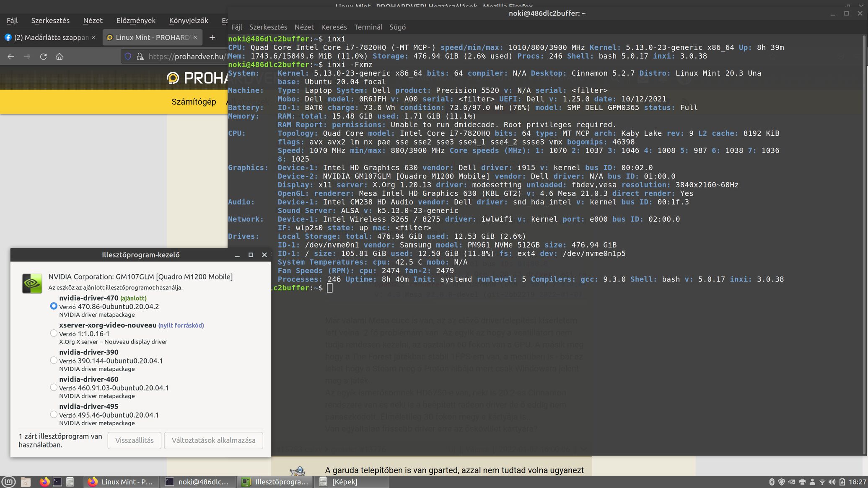This screenshot has height=488, width=868.
Task: Open Számítógép category on PROHARDVER
Action: [194, 102]
